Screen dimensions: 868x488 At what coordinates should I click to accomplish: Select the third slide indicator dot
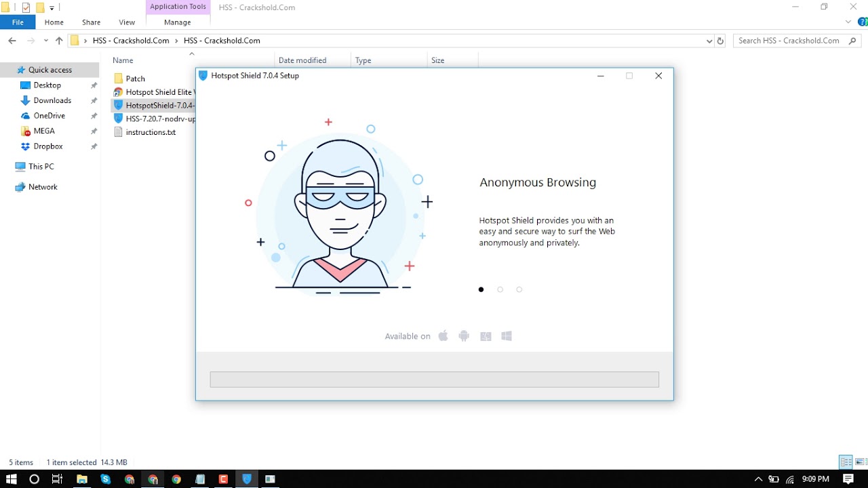[519, 289]
